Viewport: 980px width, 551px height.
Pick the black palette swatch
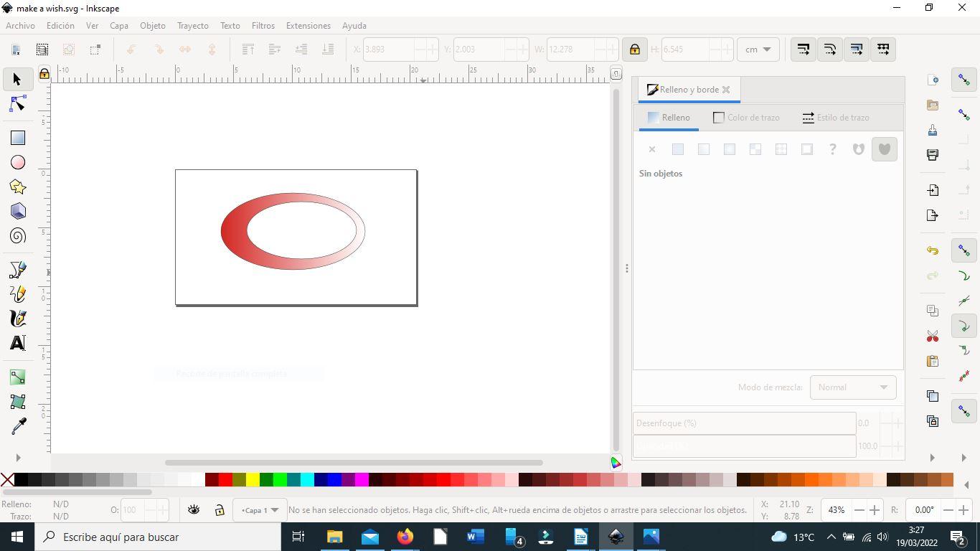(x=21, y=480)
